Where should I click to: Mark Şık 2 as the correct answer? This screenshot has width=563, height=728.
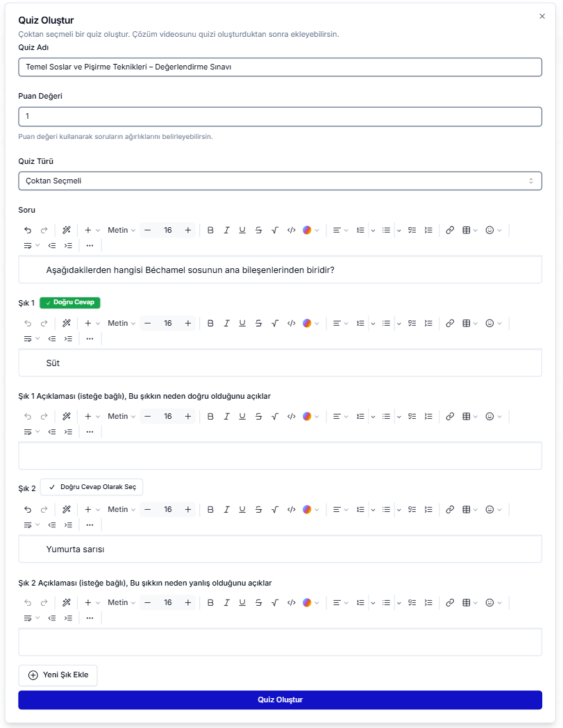point(92,488)
